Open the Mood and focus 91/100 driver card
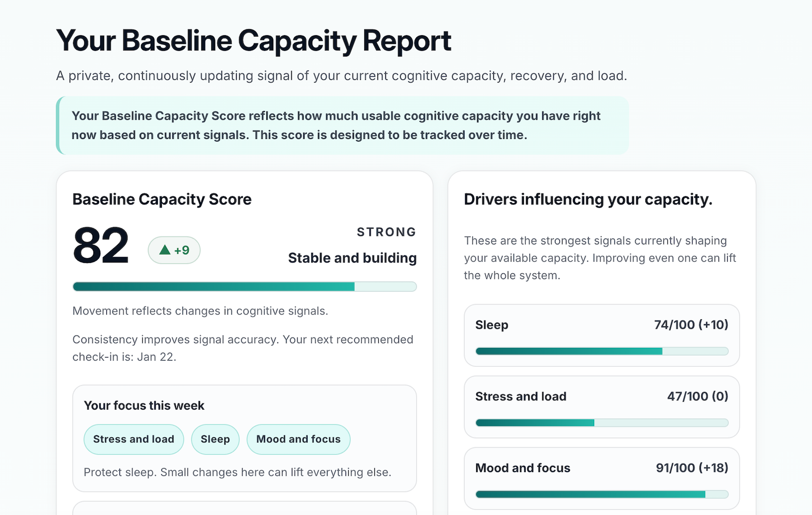 602,478
